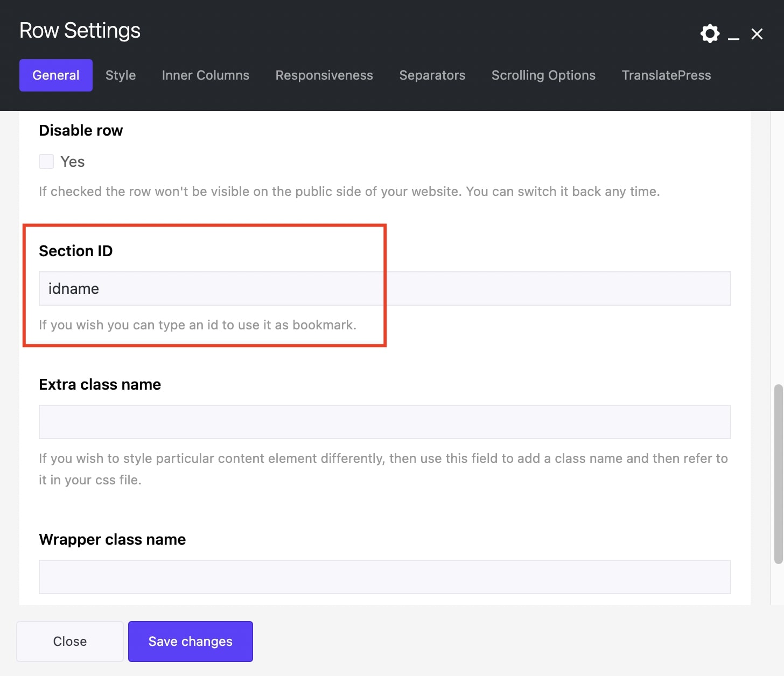
Task: Click the Close button at the bottom
Action: click(70, 642)
